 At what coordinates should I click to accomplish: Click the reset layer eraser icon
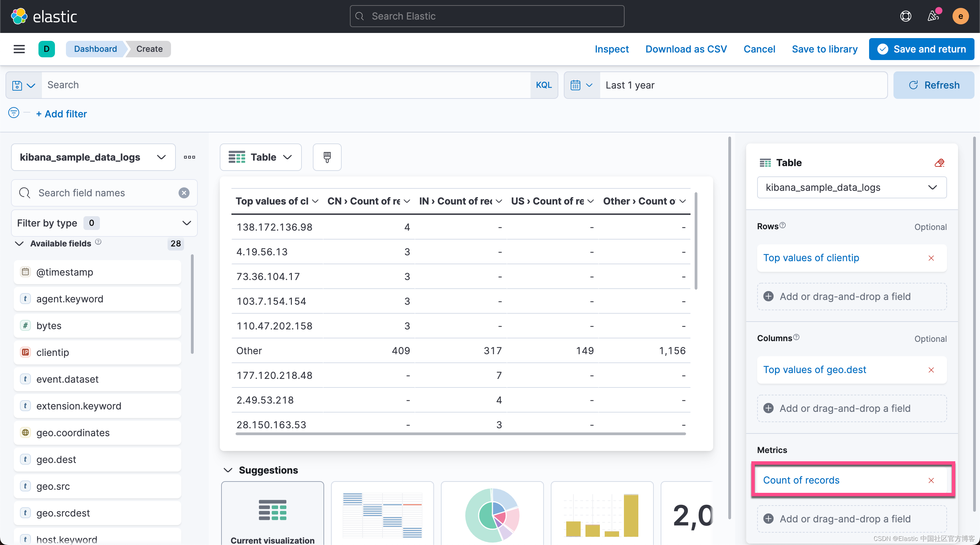939,163
